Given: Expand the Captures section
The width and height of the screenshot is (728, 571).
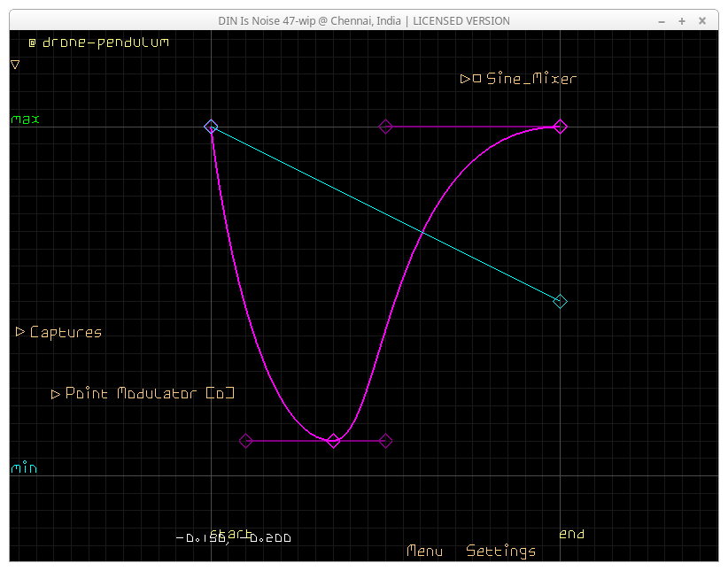Looking at the screenshot, I should pyautogui.click(x=20, y=333).
